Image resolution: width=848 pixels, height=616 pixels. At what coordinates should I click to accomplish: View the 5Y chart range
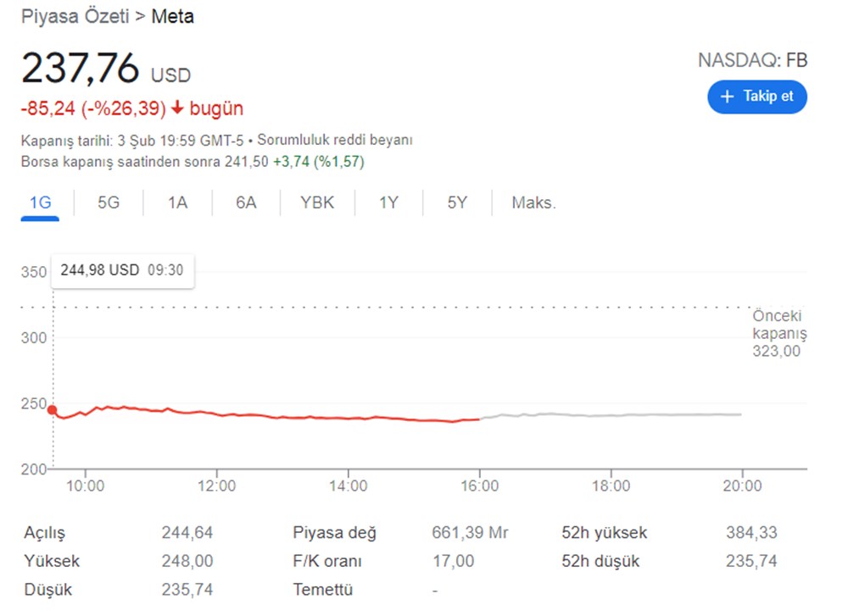point(457,203)
